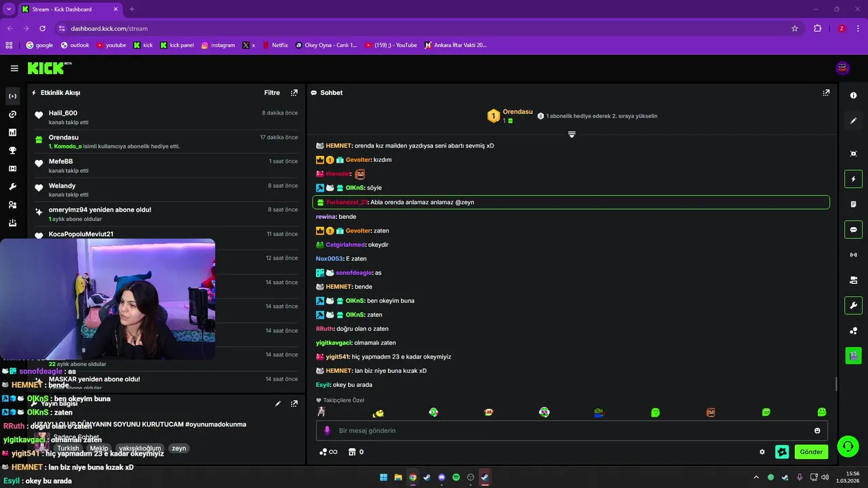Screen dimensions: 868x488
Task: Reload the page
Action: [42, 28]
